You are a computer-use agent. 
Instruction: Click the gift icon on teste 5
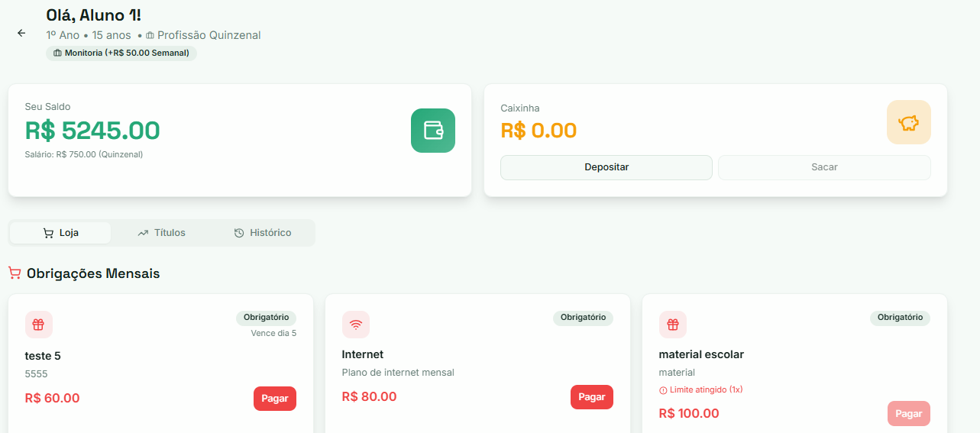tap(38, 325)
